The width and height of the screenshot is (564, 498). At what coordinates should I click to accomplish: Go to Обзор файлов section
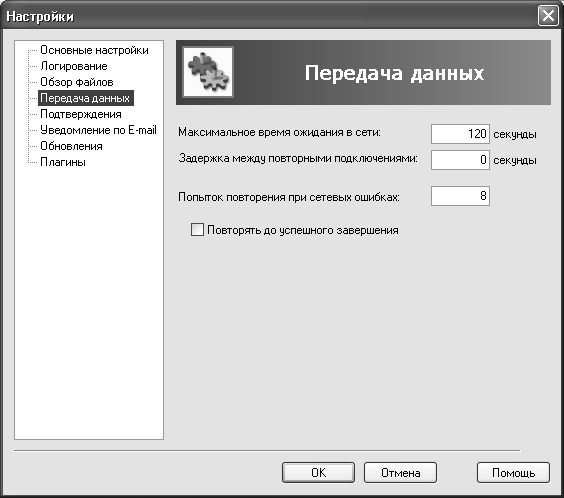click(x=77, y=82)
